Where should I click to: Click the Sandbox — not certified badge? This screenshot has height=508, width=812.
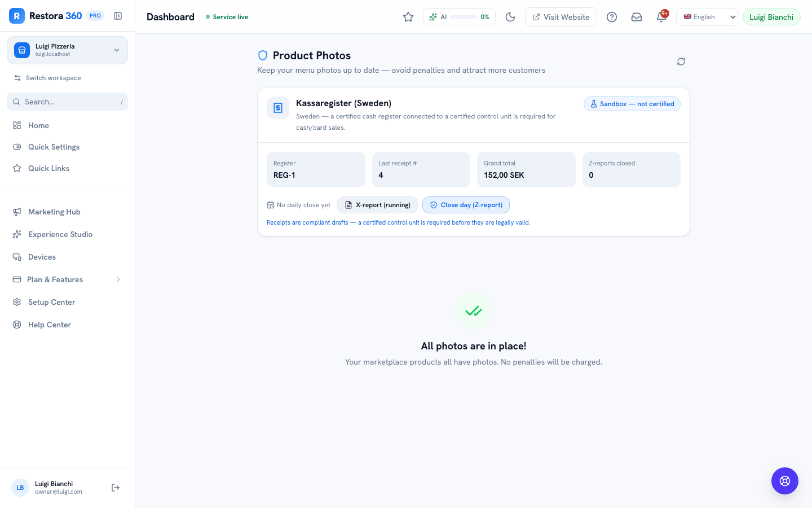pos(632,104)
